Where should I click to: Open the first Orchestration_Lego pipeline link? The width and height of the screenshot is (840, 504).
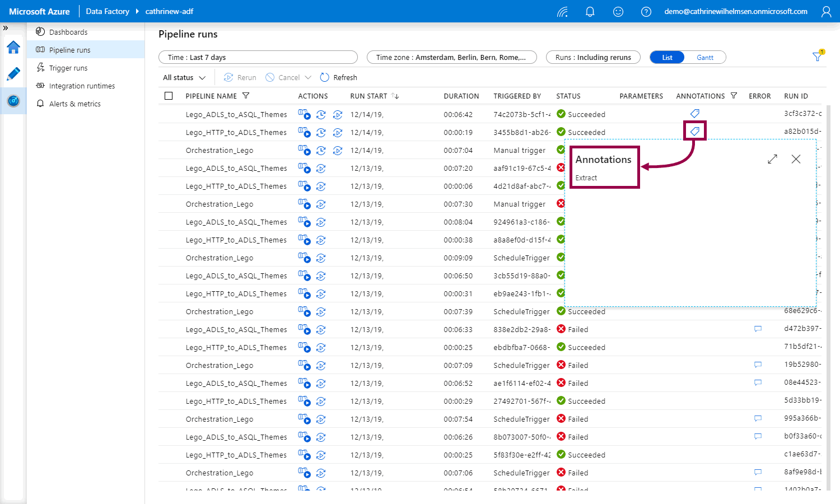point(220,151)
